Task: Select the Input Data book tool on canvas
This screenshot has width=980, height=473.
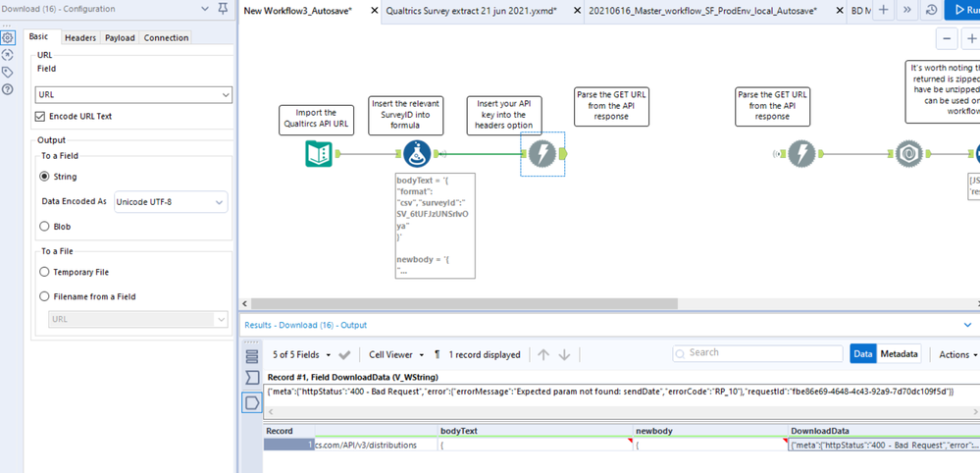Action: coord(319,154)
